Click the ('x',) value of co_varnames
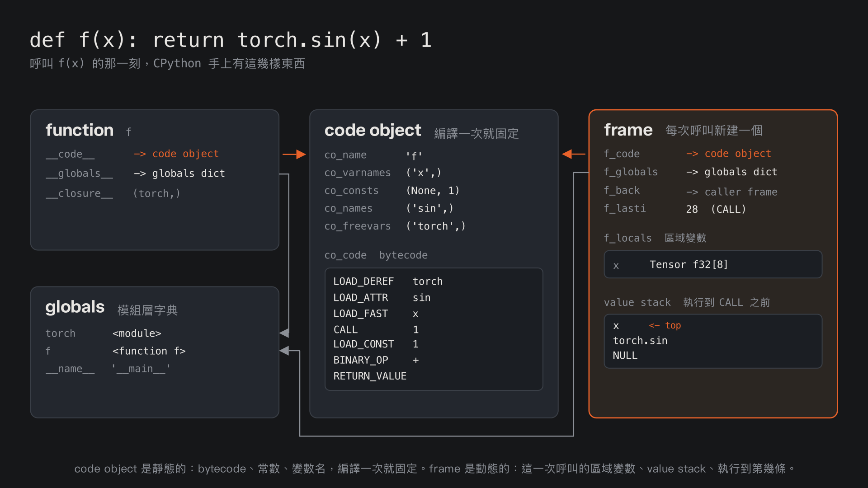This screenshot has width=868, height=488. click(424, 173)
